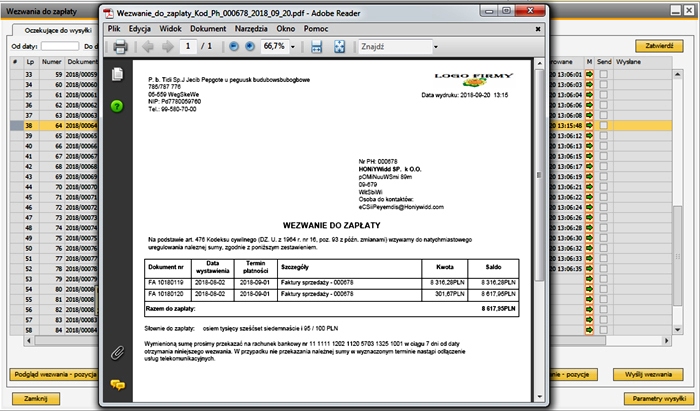
Task: Click the Znajdź search field
Action: point(396,46)
